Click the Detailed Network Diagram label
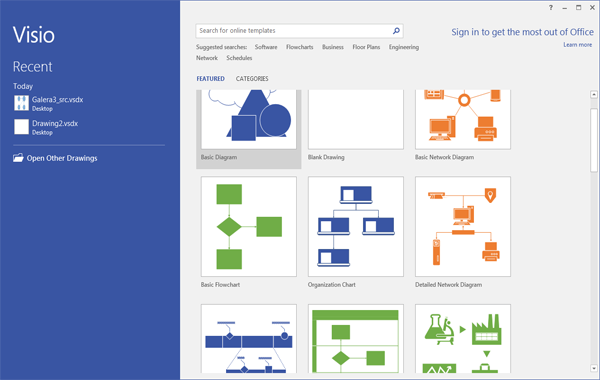600x380 pixels. tap(448, 285)
